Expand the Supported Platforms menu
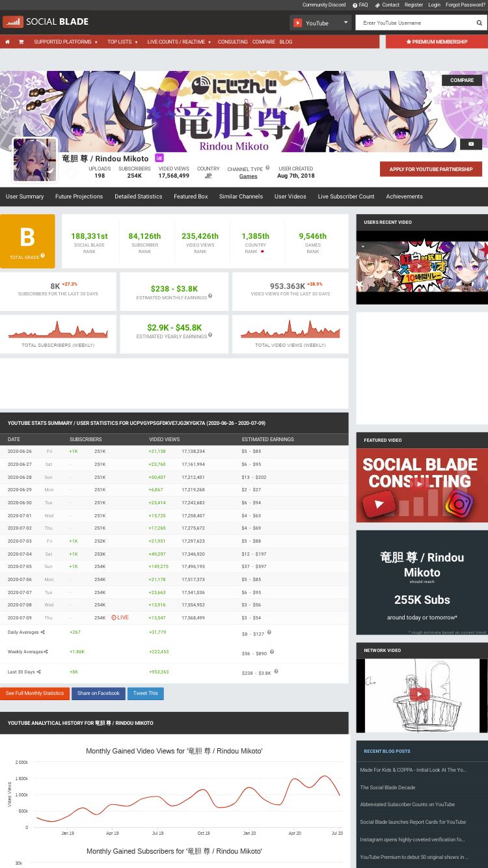Viewport: 488px width, 868px height. tap(66, 42)
